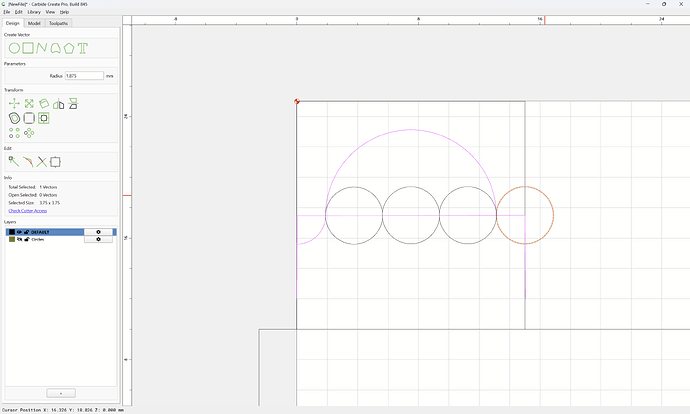Open the Linear Array tool
Image resolution: width=690 pixels, height=414 pixels.
pyautogui.click(x=14, y=133)
